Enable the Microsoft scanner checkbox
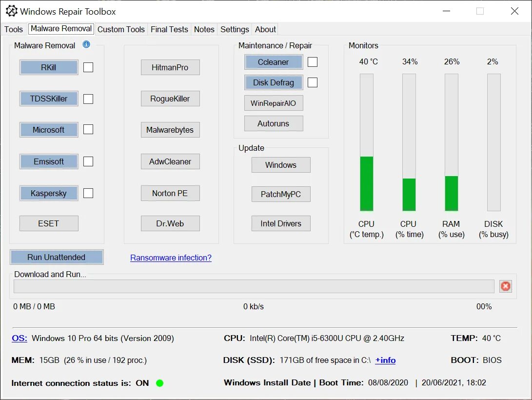 click(x=88, y=129)
